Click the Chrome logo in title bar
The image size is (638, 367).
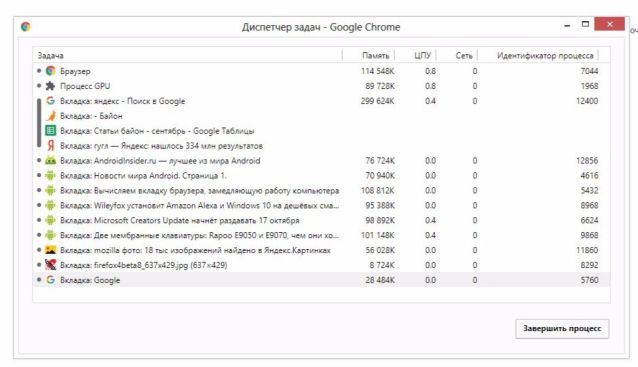pos(26,27)
